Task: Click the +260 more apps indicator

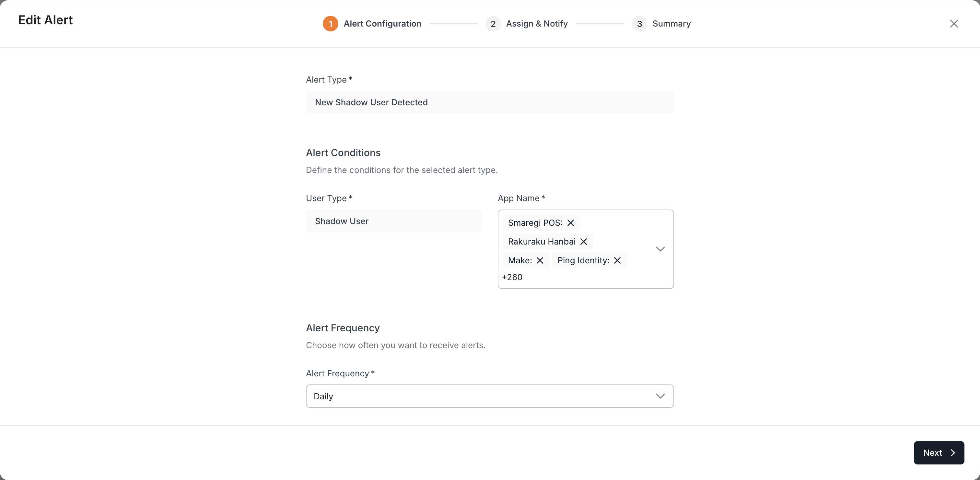Action: click(x=512, y=277)
